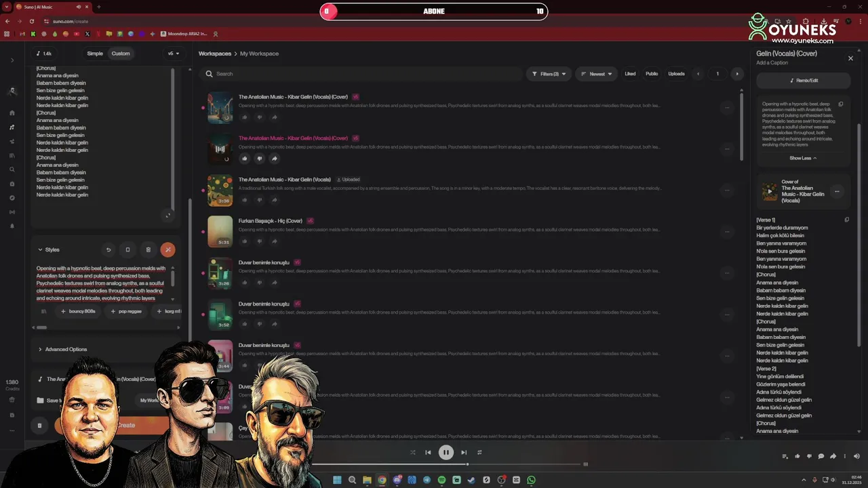Open WhatsApp from the Windows taskbar
This screenshot has width=868, height=488.
click(x=531, y=480)
